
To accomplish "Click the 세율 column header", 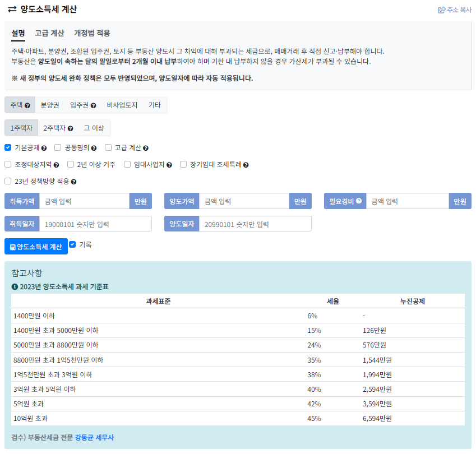I will [332, 302].
